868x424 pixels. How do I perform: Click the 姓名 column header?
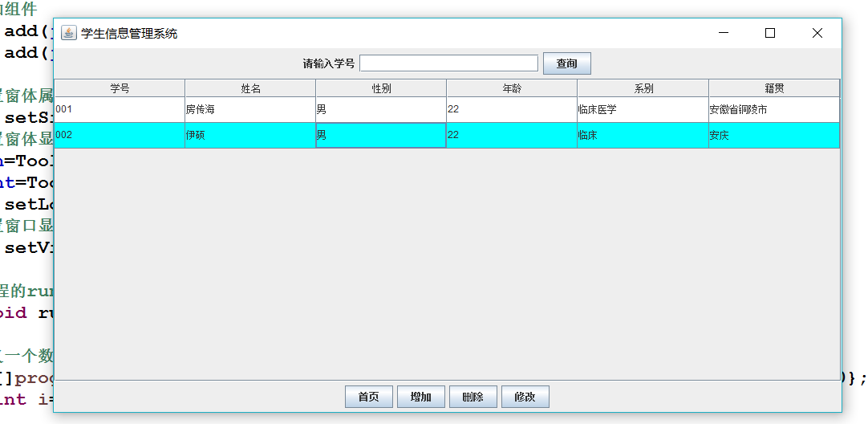[x=250, y=88]
